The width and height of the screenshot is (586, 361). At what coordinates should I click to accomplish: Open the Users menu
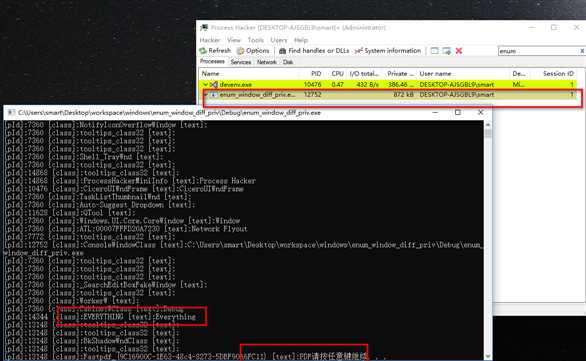279,40
